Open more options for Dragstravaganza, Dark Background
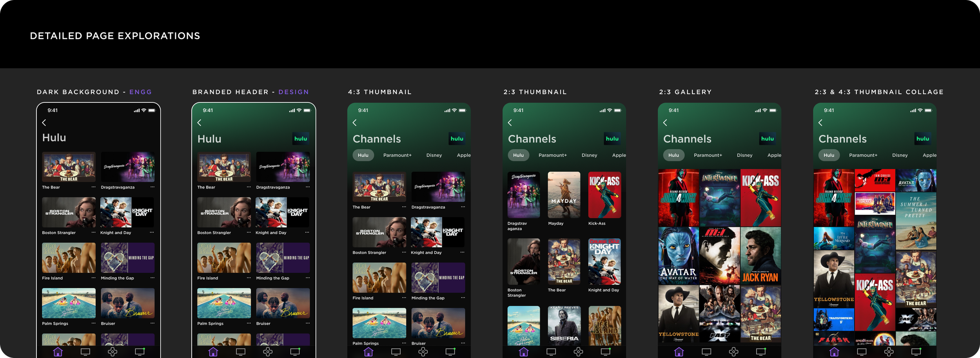980x358 pixels. 152,187
